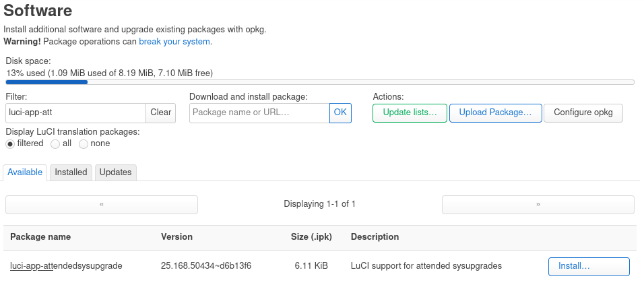Click the Clear filter button

coord(160,113)
